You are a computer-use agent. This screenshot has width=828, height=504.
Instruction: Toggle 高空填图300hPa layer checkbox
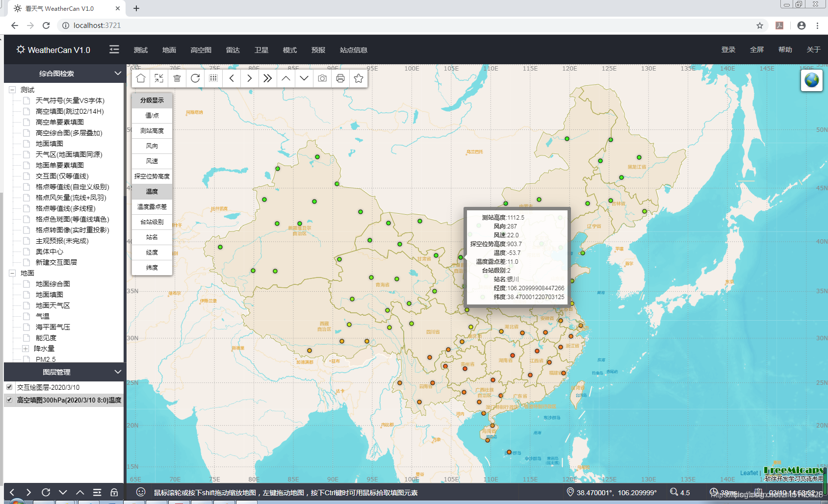click(9, 400)
